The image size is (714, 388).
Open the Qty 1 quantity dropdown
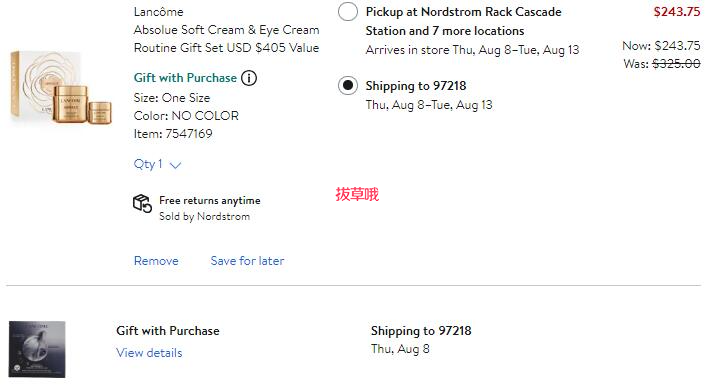157,164
